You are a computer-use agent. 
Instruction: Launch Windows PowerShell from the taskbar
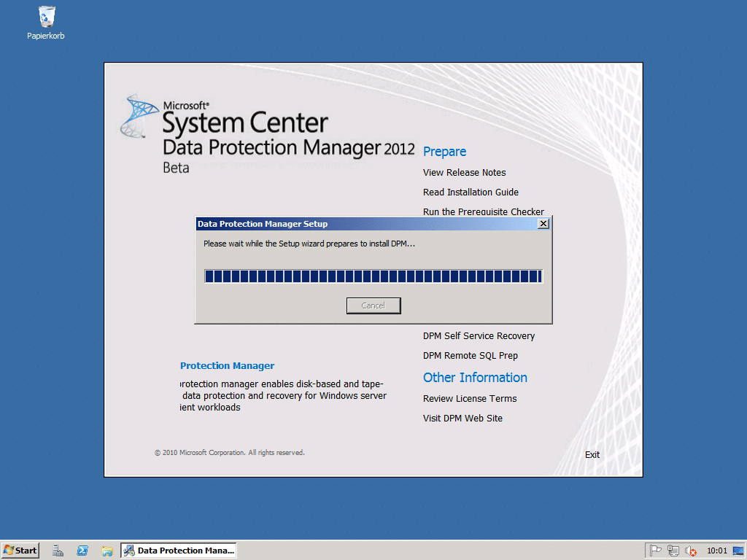[x=82, y=551]
